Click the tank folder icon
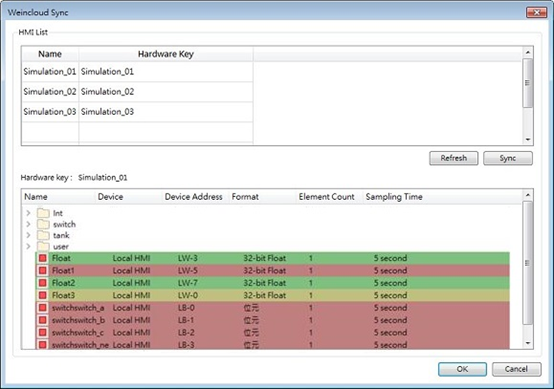Screen dimensions: 554x389 pyautogui.click(x=43, y=235)
